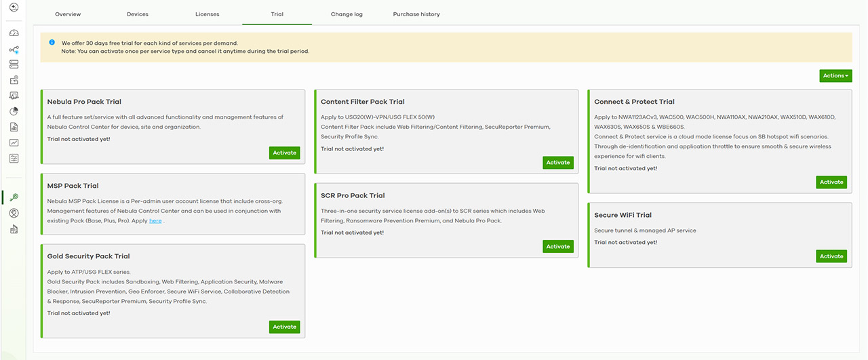Open the stacked devices sidebar icon
Screen dimensions: 868x360
click(x=14, y=64)
